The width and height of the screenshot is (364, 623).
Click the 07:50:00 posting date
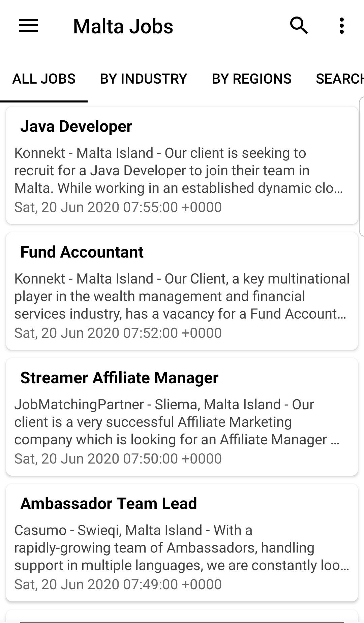(118, 459)
